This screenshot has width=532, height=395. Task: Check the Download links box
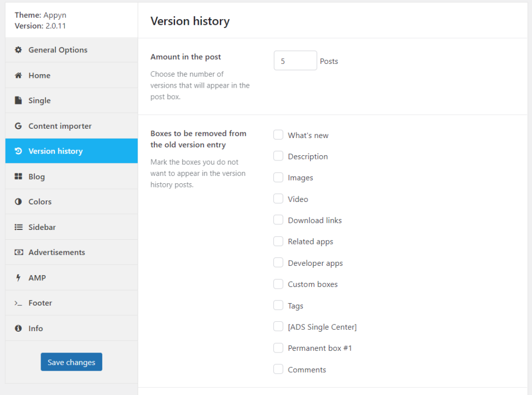[x=278, y=220]
